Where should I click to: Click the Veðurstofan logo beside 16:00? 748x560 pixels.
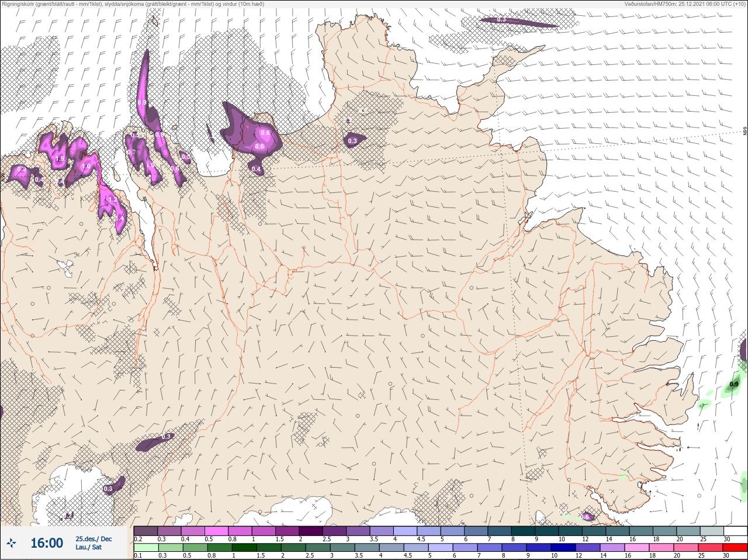(x=11, y=543)
